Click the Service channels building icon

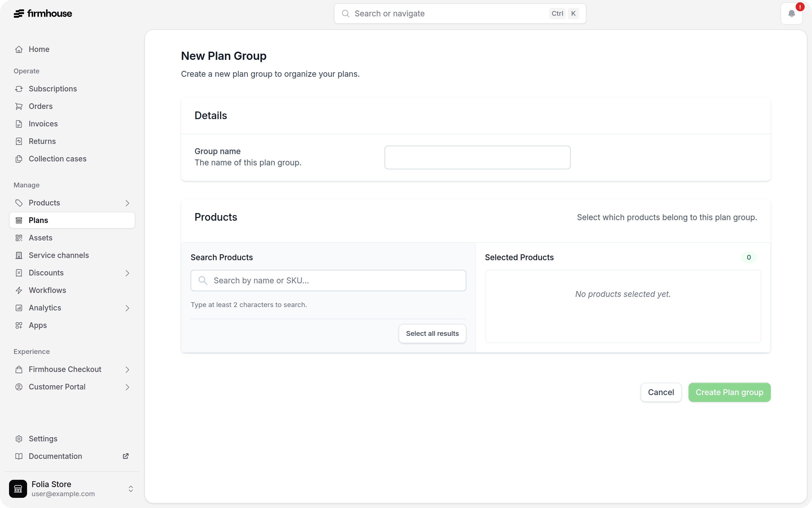19,255
